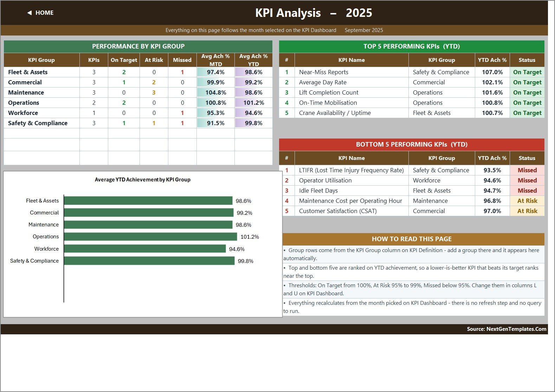
Task: Click the 94.6% data label in chart
Action: point(237,249)
